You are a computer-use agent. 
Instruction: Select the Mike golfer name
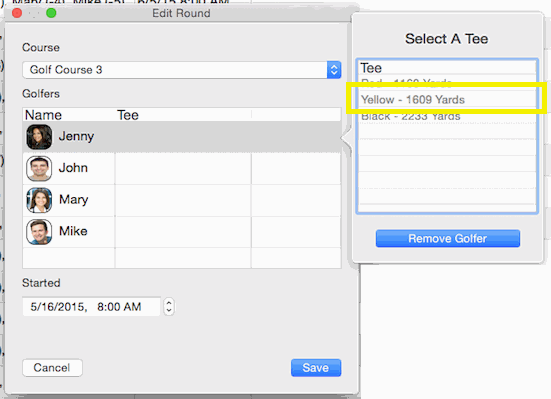tap(73, 231)
